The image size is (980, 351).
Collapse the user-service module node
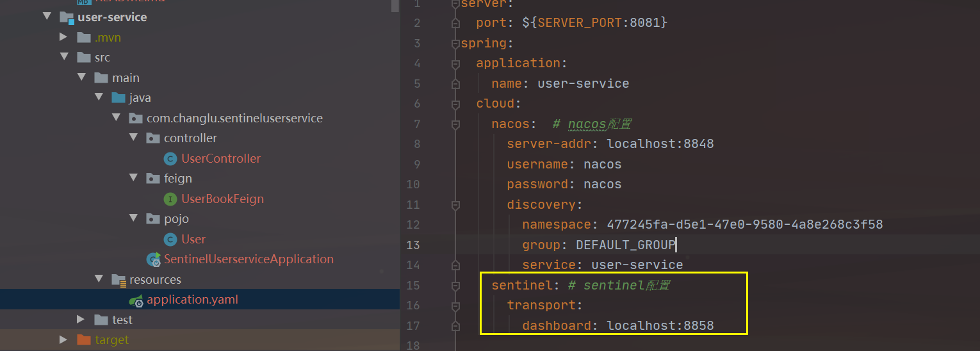tap(47, 17)
